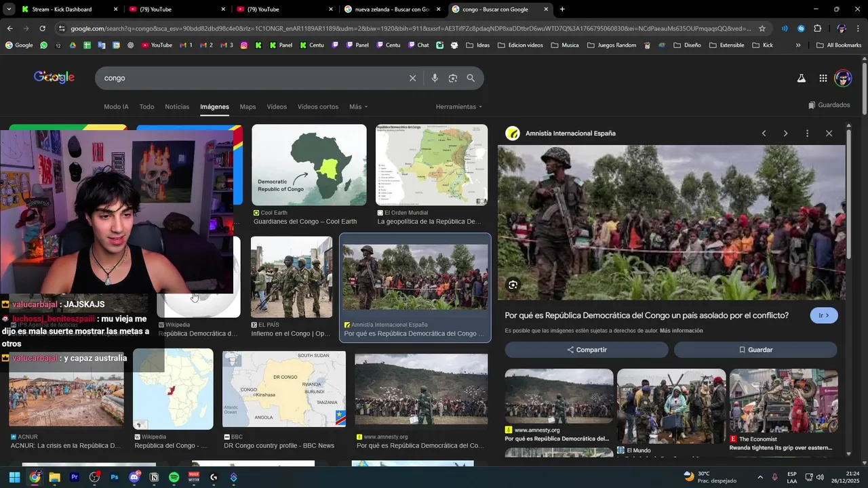The width and height of the screenshot is (868, 488).
Task: Clear the search box with the X icon
Action: pos(412,78)
